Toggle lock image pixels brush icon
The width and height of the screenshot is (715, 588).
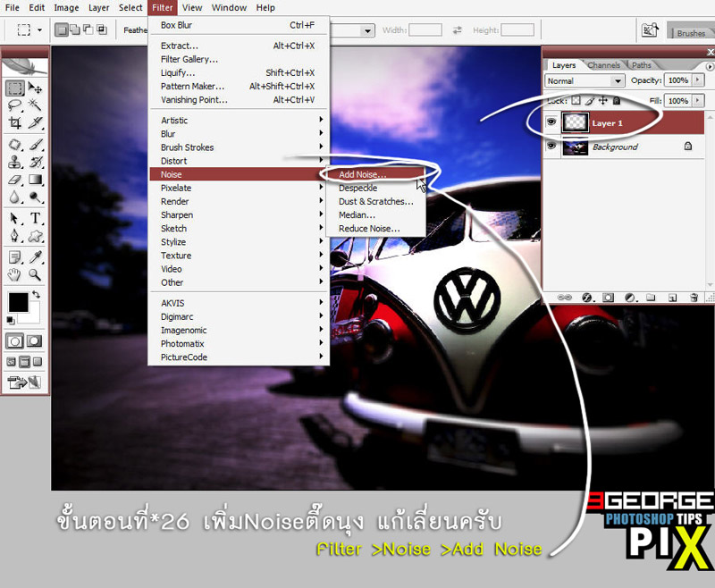[x=590, y=100]
